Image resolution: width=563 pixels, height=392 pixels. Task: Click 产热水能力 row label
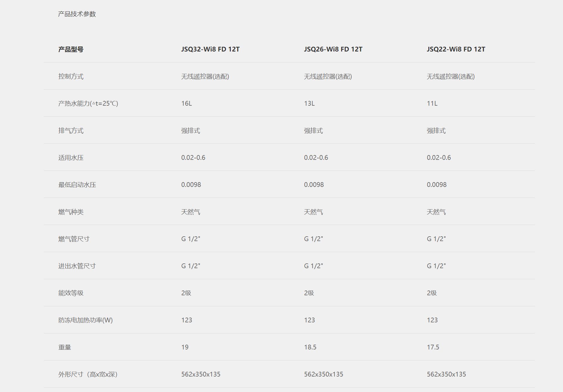click(88, 104)
